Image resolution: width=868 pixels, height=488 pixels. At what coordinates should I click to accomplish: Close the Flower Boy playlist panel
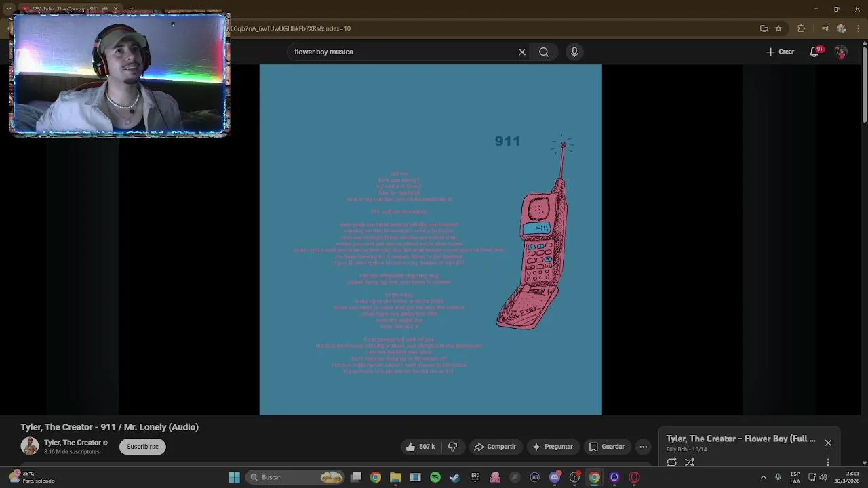[828, 443]
